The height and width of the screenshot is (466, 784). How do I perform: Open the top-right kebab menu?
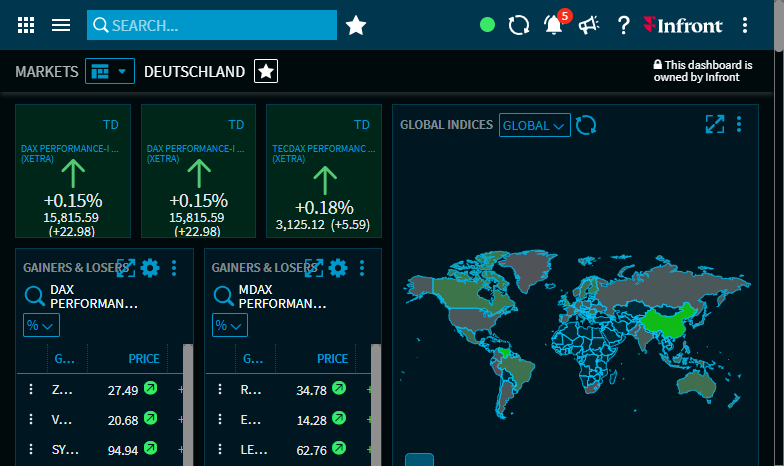(744, 25)
